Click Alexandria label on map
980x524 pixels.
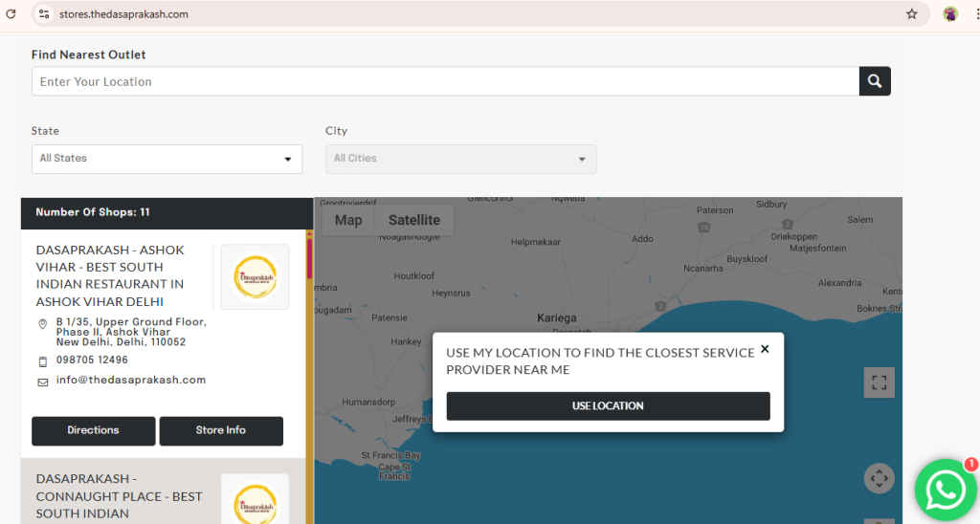(839, 283)
